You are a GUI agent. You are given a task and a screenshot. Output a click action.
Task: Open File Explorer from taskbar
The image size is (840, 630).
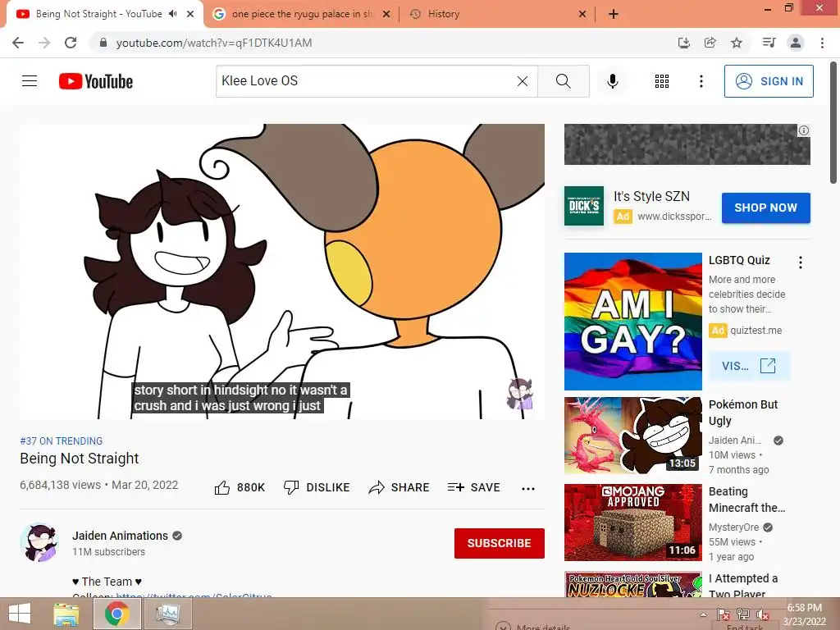click(66, 614)
